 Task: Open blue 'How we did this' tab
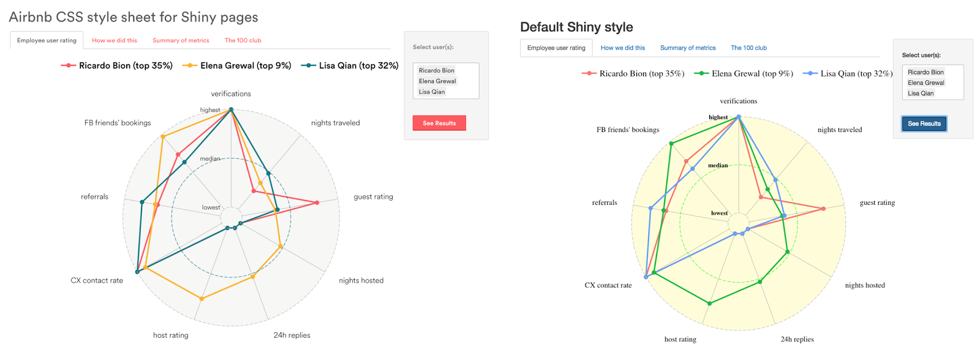(x=622, y=48)
